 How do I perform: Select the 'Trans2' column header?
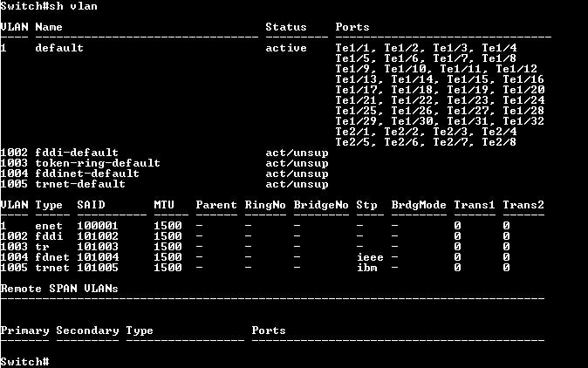click(523, 205)
